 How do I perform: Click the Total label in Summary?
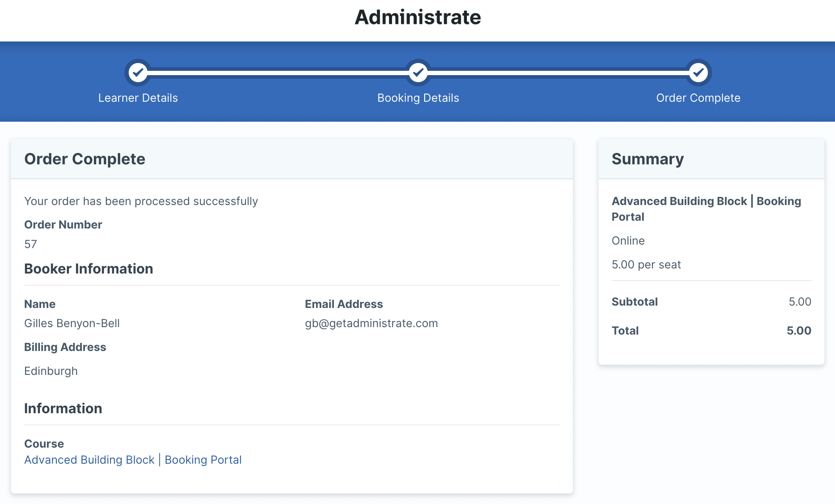click(625, 331)
